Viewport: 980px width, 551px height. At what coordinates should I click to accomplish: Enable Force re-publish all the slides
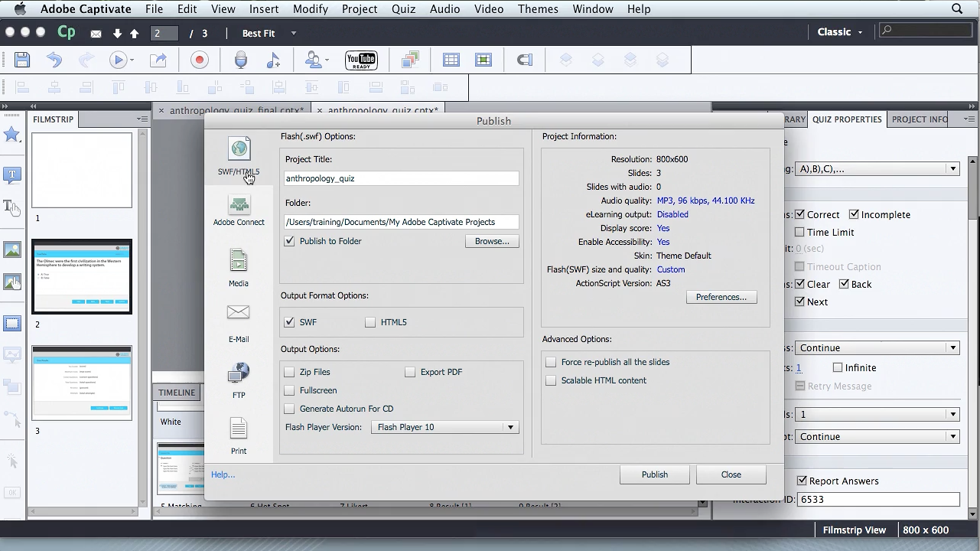pyautogui.click(x=551, y=362)
